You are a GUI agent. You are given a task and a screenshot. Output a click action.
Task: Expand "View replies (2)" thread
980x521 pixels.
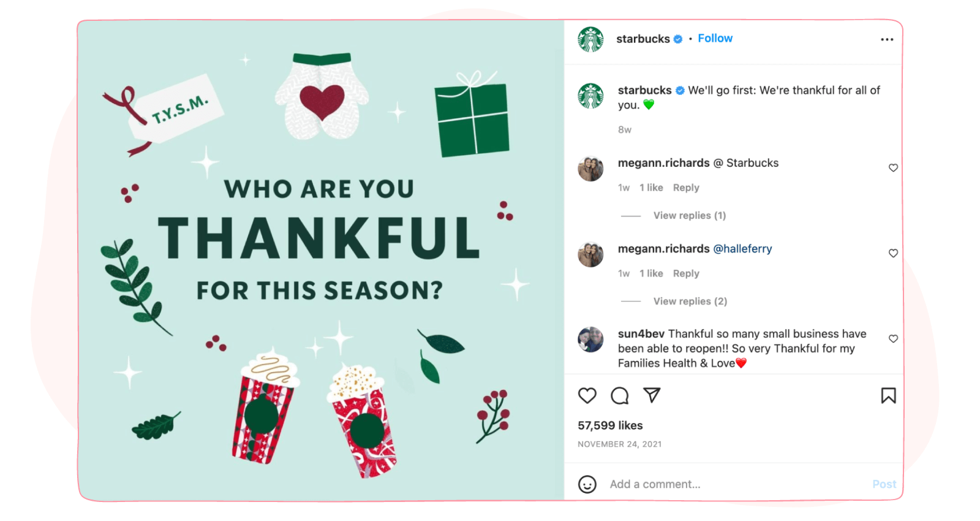(x=690, y=302)
